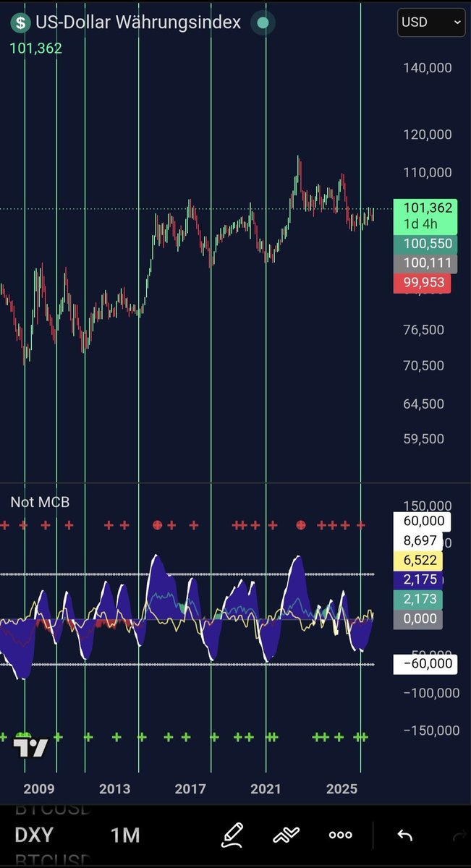Click the 120,000 price axis label

(x=427, y=135)
